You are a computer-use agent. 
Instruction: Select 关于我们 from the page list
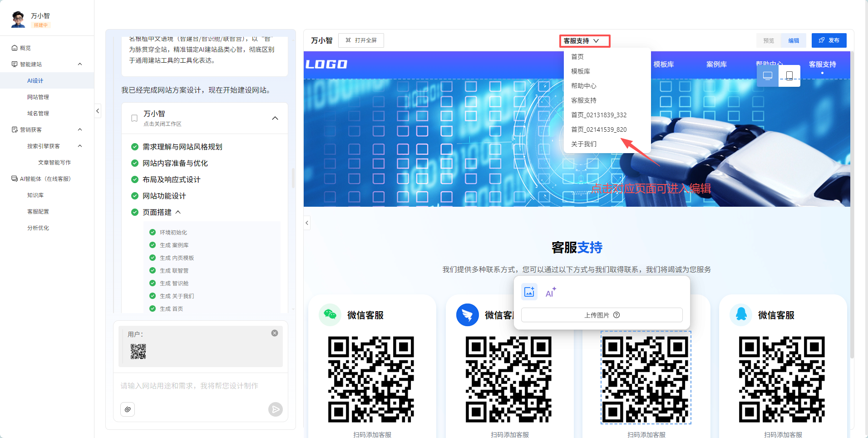pos(584,144)
